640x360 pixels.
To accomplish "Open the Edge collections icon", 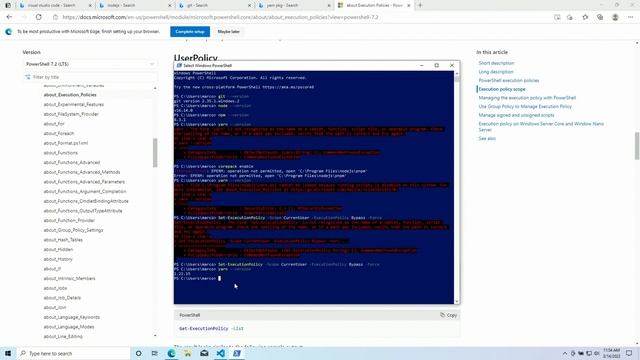I will tap(600, 17).
